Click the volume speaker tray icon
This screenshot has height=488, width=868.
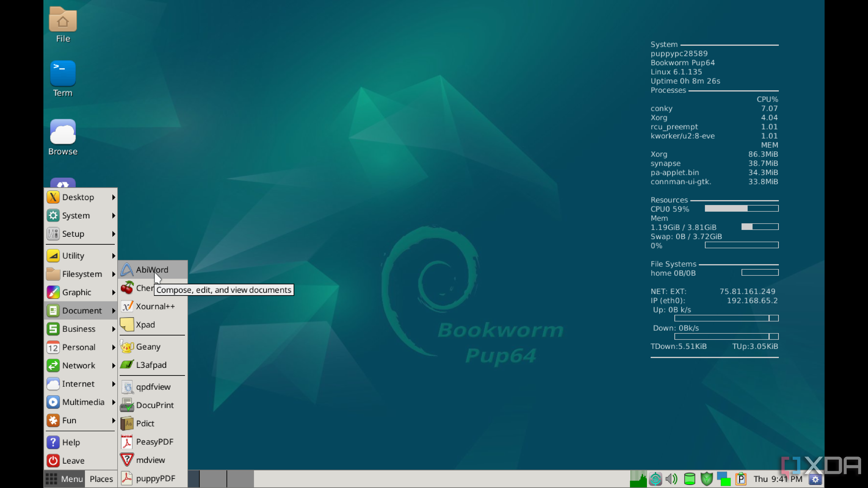[672, 479]
